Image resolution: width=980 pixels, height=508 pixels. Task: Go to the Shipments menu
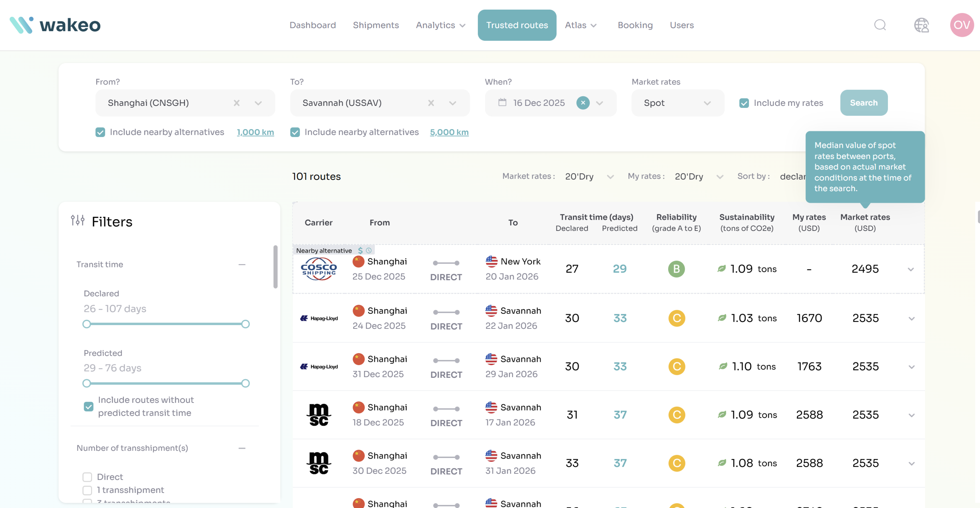coord(375,25)
